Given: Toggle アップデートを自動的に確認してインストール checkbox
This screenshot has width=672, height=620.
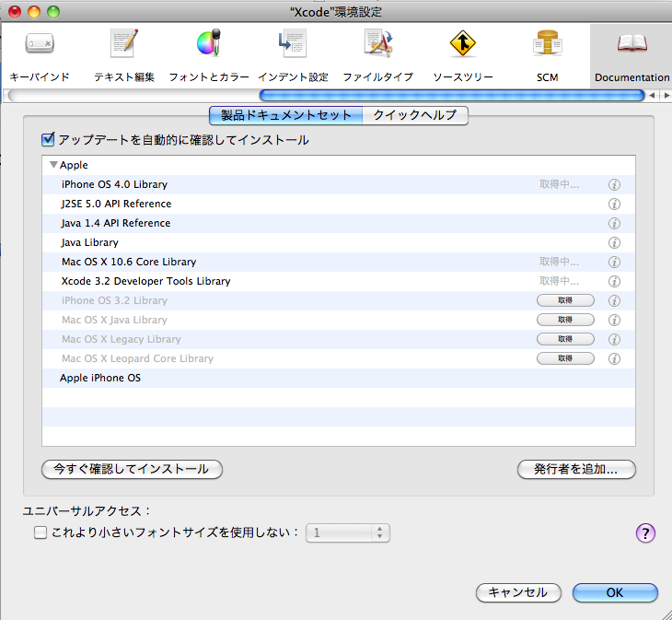Looking at the screenshot, I should (x=49, y=140).
